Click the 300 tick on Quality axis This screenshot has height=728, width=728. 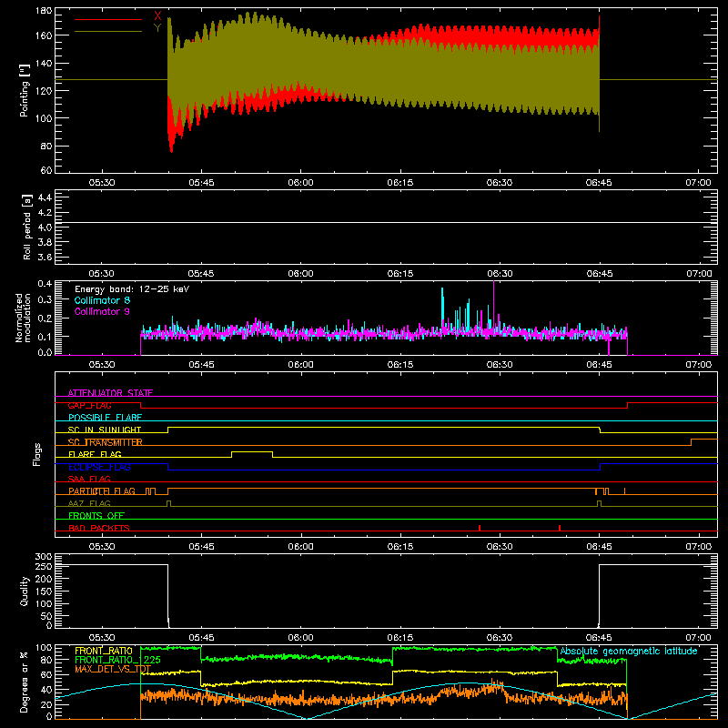tap(44, 557)
